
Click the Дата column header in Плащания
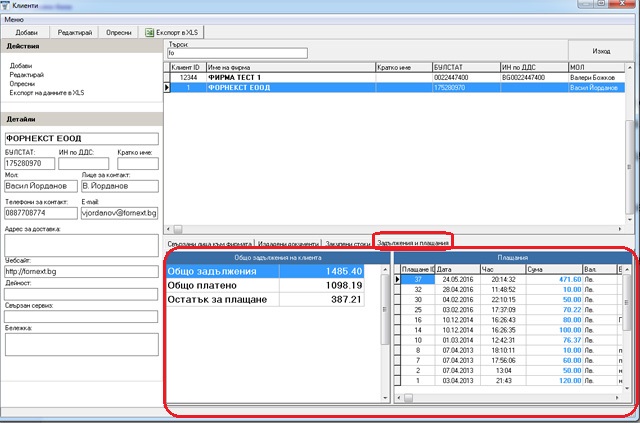click(458, 269)
